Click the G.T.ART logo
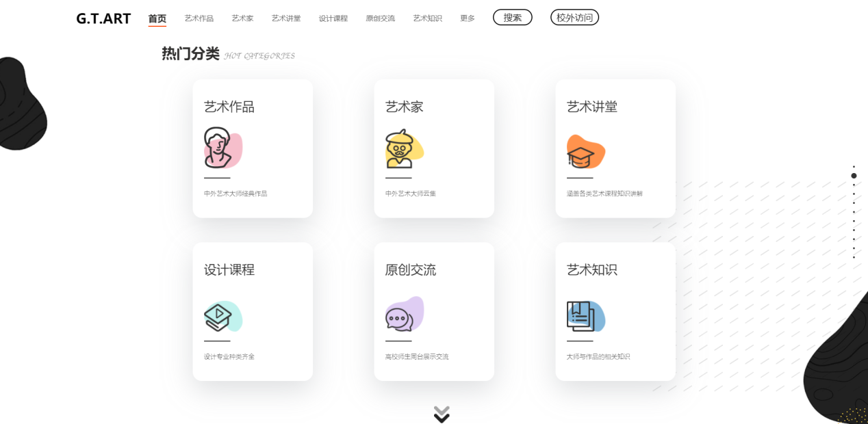 (103, 18)
